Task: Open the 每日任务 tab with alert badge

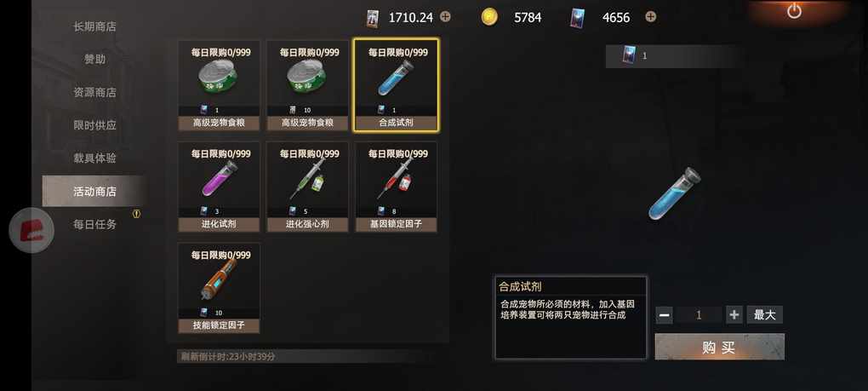Action: pos(94,224)
